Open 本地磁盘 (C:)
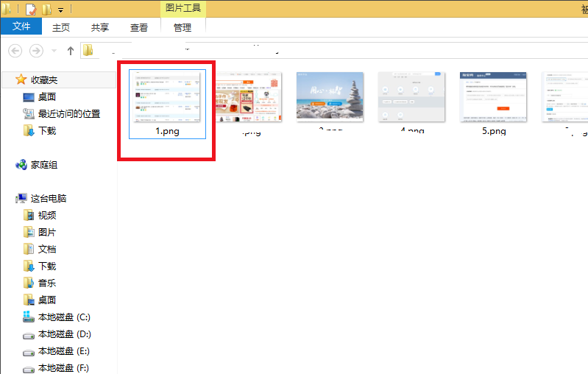The image size is (588, 374). (x=64, y=317)
